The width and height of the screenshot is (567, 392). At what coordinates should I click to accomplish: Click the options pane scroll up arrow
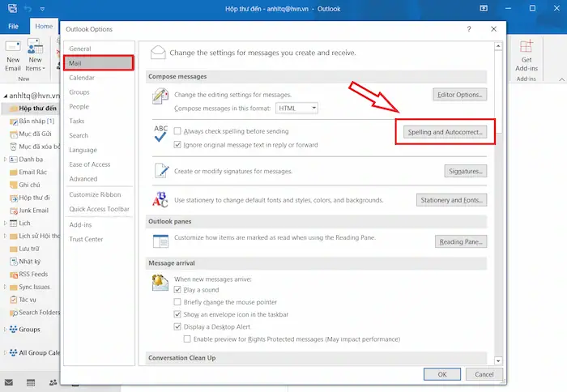coord(498,46)
